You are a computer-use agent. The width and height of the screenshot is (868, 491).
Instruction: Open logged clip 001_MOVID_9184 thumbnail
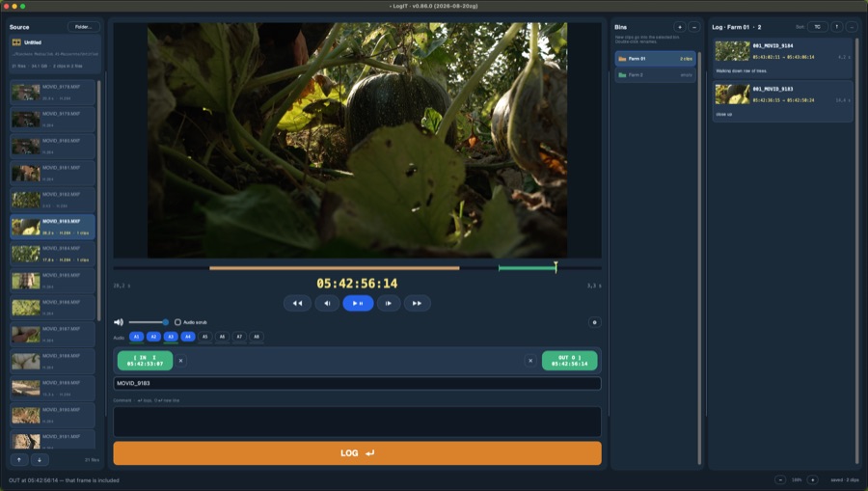tap(732, 51)
